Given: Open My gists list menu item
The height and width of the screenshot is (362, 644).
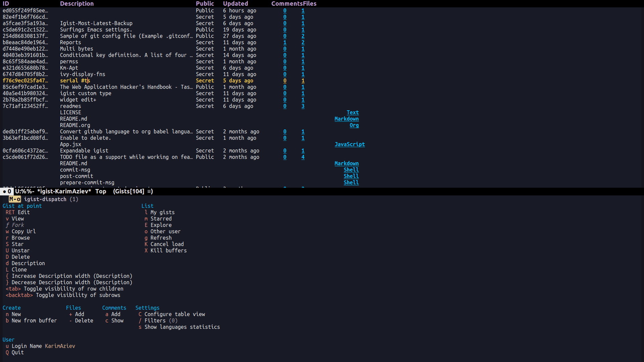Looking at the screenshot, I should 161,212.
